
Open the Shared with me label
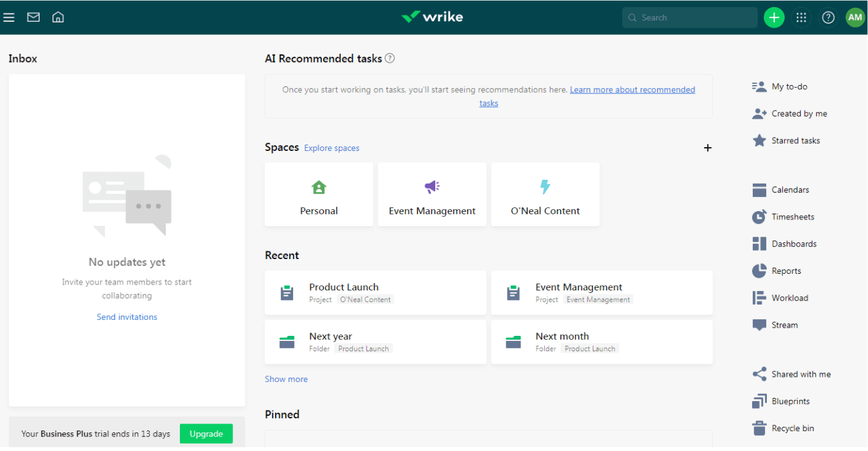pos(801,374)
